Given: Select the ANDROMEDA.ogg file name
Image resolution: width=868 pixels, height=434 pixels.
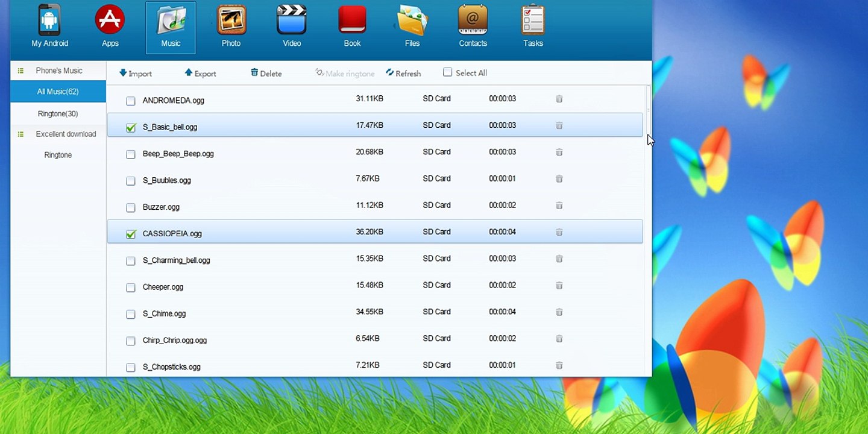Looking at the screenshot, I should 173,101.
